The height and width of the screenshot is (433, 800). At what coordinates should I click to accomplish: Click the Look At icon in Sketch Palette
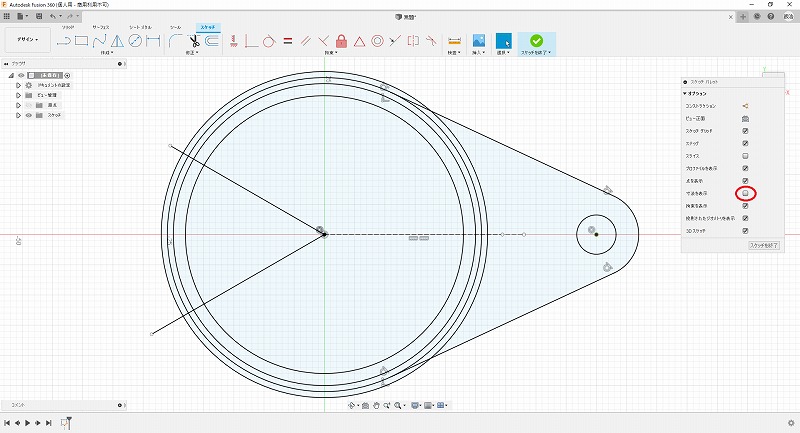click(x=745, y=118)
